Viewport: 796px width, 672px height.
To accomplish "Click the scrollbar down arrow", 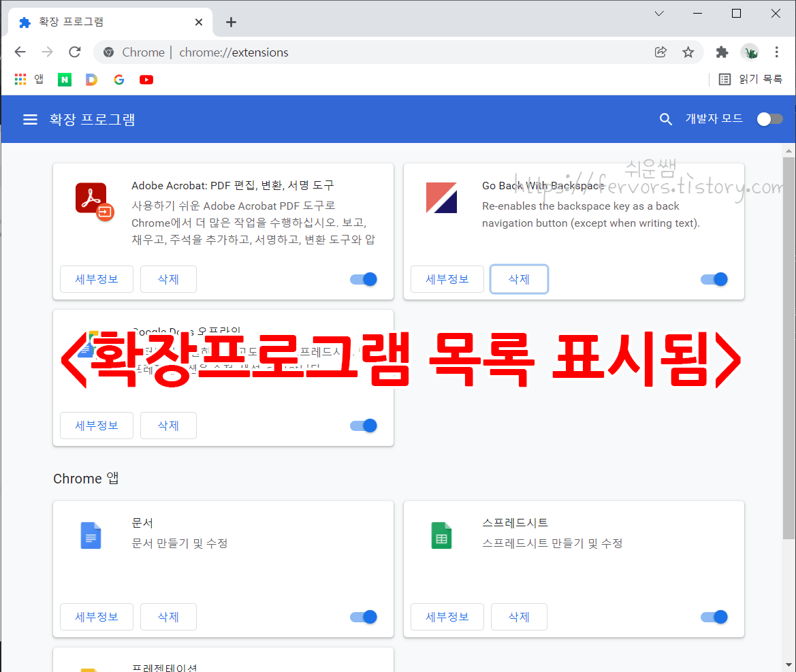I will click(x=789, y=665).
